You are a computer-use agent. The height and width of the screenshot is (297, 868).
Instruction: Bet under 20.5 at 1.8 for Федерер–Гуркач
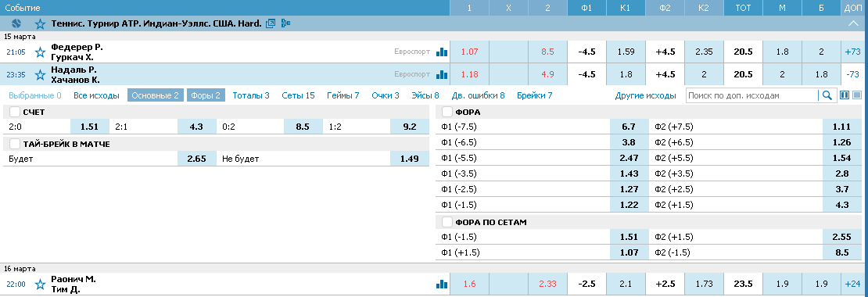[x=782, y=52]
